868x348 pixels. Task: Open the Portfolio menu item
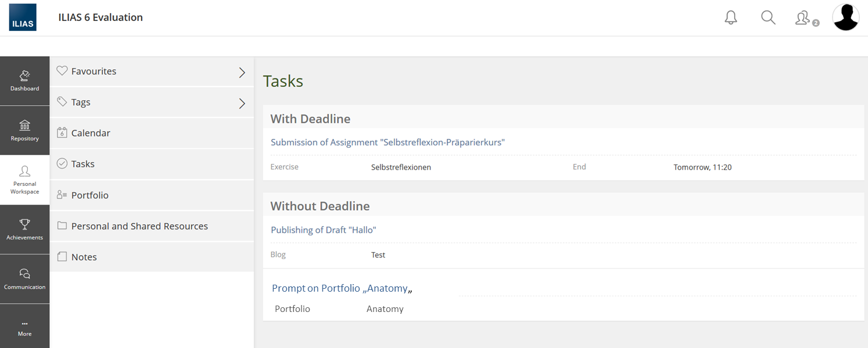[x=89, y=195]
